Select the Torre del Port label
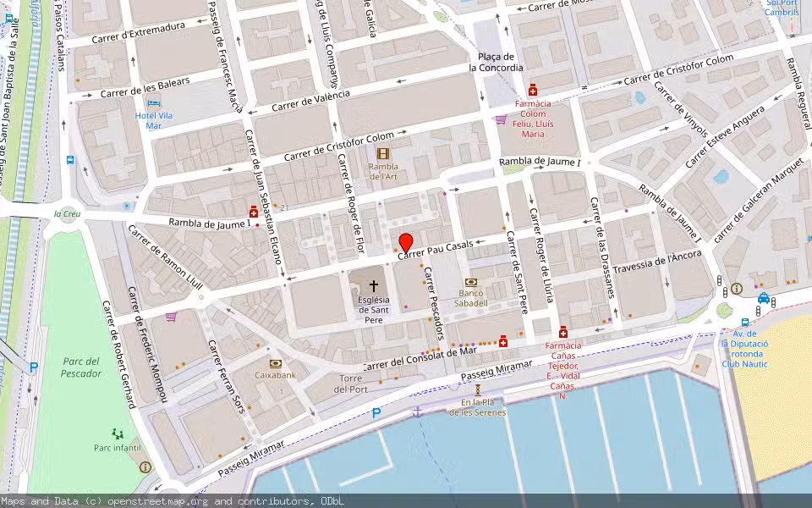 point(350,384)
